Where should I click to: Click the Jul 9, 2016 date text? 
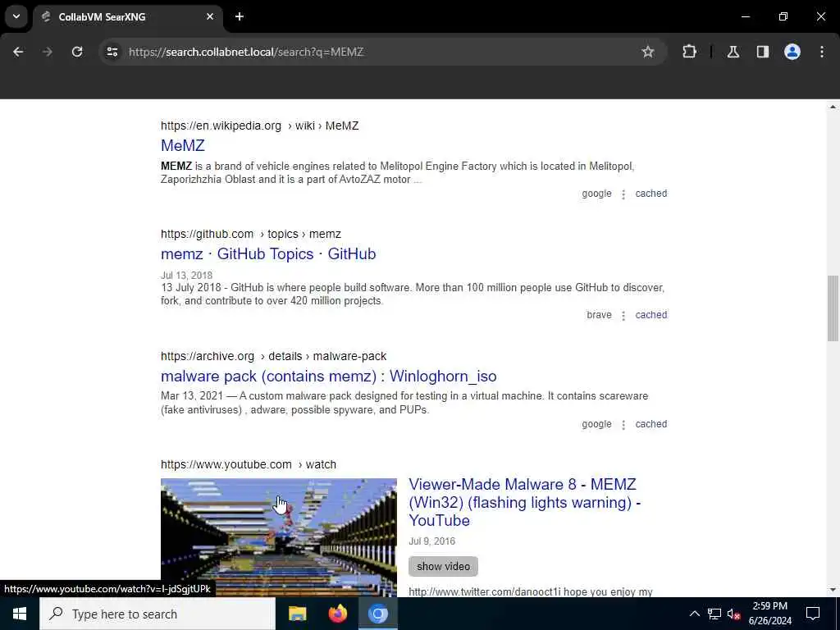(431, 541)
